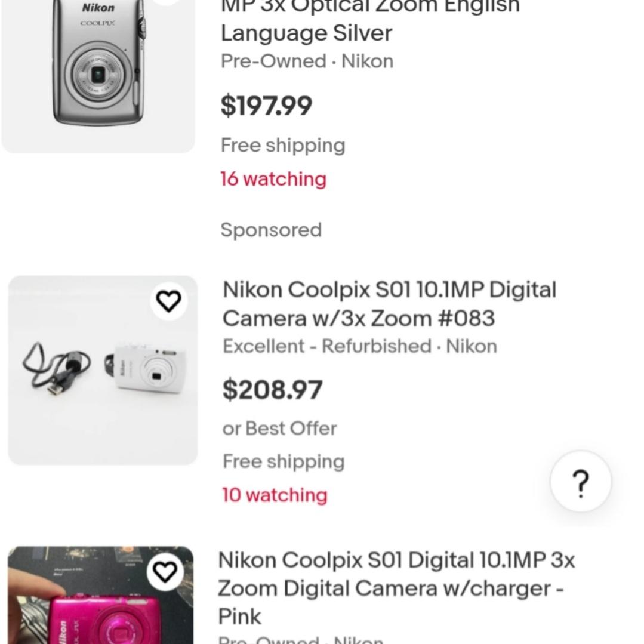Select the $208.97 price

pos(272,390)
